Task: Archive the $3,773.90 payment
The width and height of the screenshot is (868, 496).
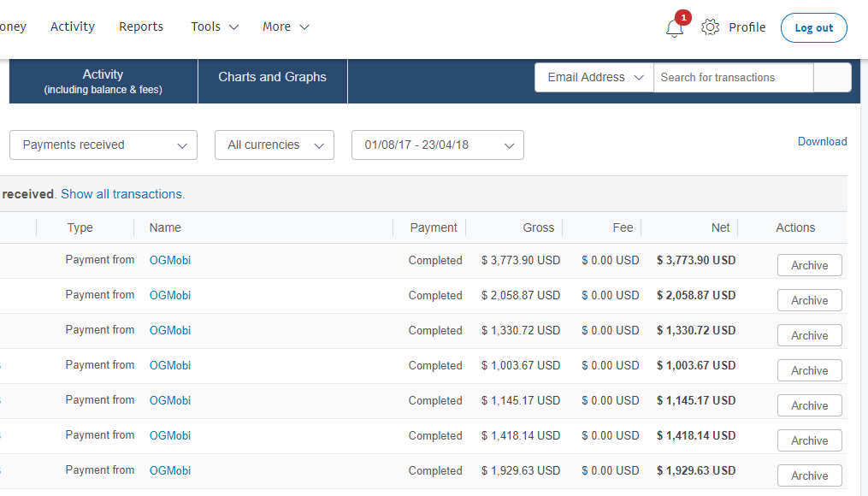Action: [x=808, y=265]
